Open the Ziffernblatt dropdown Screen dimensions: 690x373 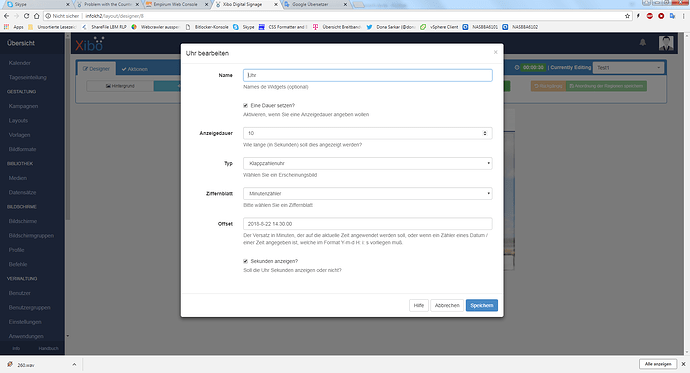(367, 194)
